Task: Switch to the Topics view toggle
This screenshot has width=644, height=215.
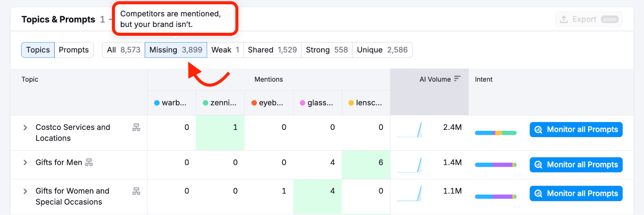Action: [x=38, y=50]
